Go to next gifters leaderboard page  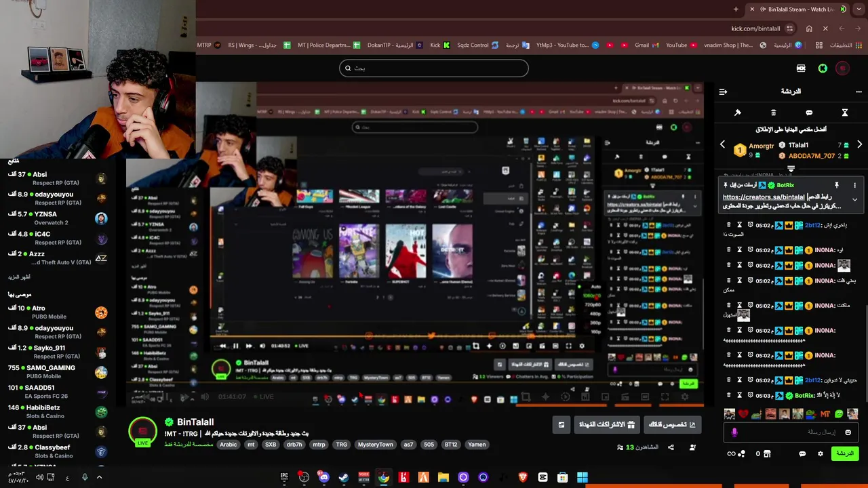(x=859, y=144)
